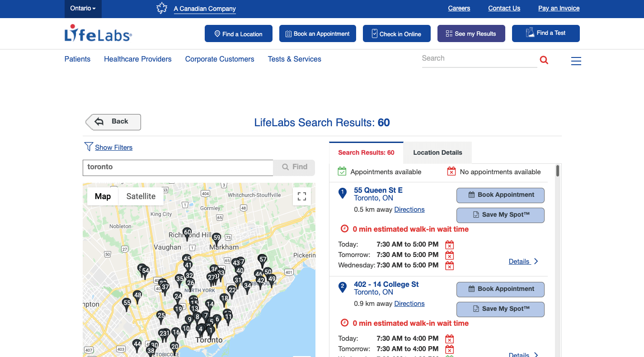The width and height of the screenshot is (644, 357).
Task: Save My Spot at 55 Queen St E
Action: tap(500, 215)
